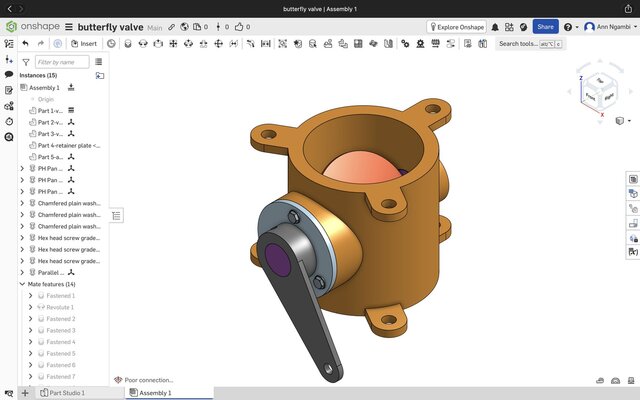
Task: Expand the Fastened 7 mate
Action: [x=31, y=376]
